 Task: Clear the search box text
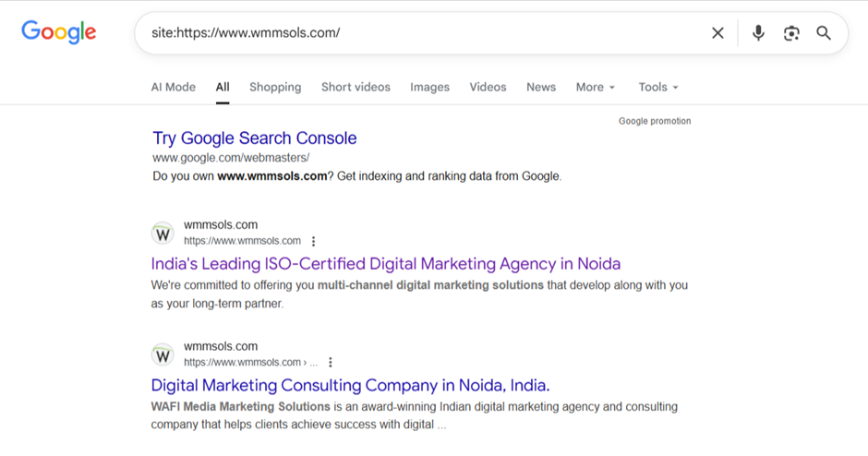click(717, 33)
